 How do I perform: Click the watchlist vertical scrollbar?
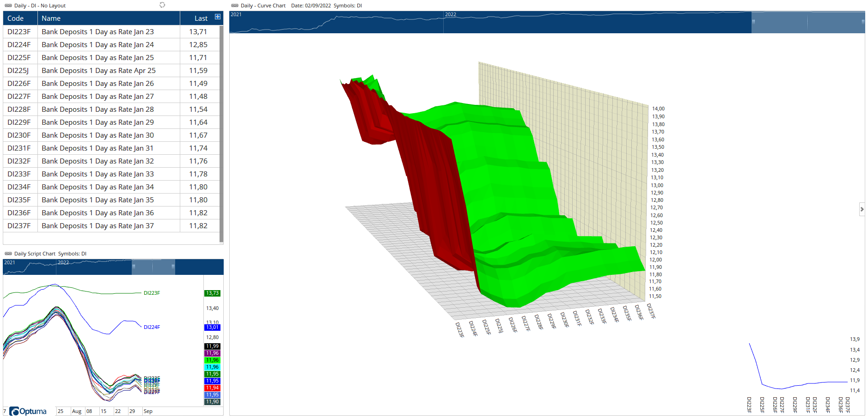click(221, 134)
